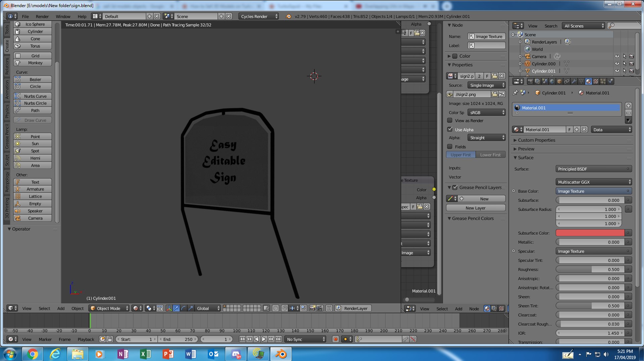Click outliner magnifier search field
Viewport: 644px width, 361px height.
click(624, 26)
